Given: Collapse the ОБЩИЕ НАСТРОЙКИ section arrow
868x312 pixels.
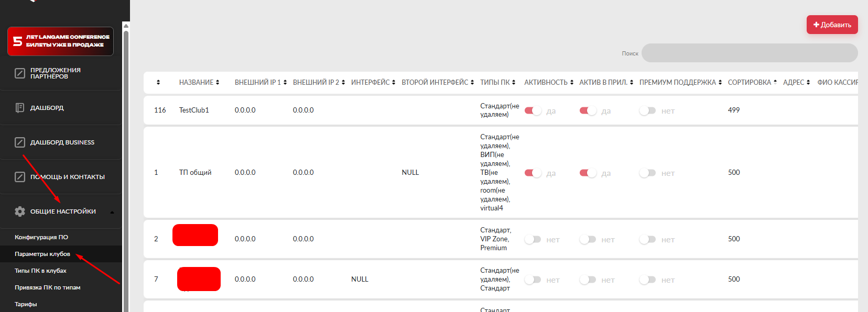Looking at the screenshot, I should (112, 212).
